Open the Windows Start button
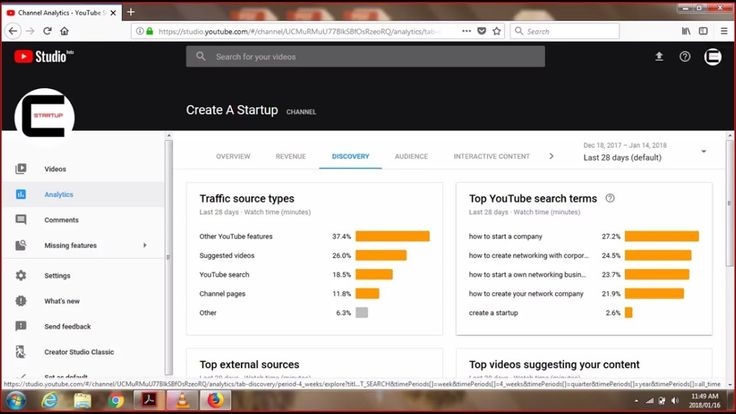The height and width of the screenshot is (414, 736). coord(15,401)
